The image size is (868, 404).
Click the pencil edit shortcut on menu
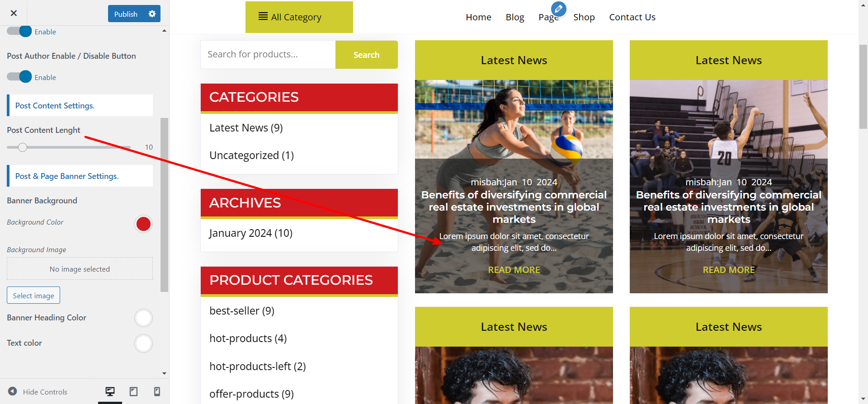tap(558, 9)
